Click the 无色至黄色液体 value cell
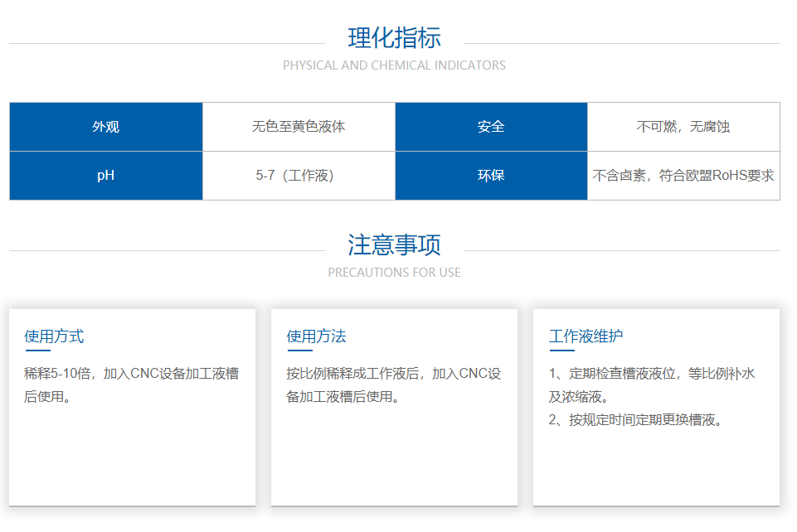Image resolution: width=797 pixels, height=532 pixels. click(x=299, y=127)
